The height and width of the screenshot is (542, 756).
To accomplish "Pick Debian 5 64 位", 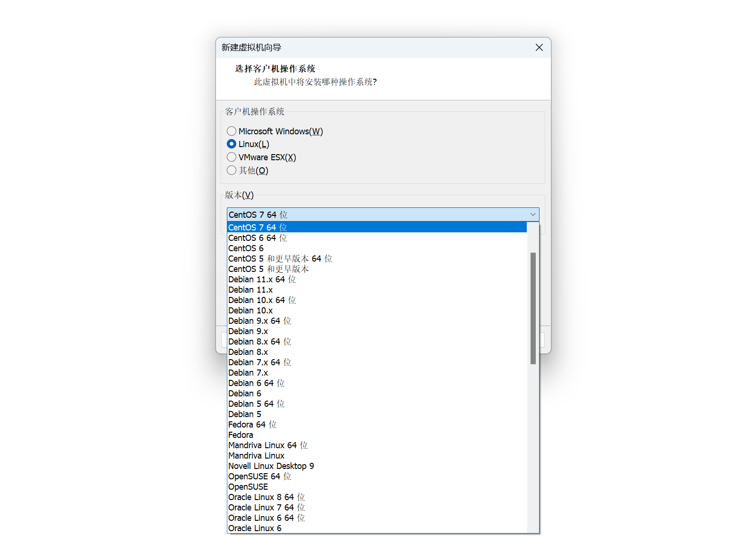I will click(x=377, y=403).
